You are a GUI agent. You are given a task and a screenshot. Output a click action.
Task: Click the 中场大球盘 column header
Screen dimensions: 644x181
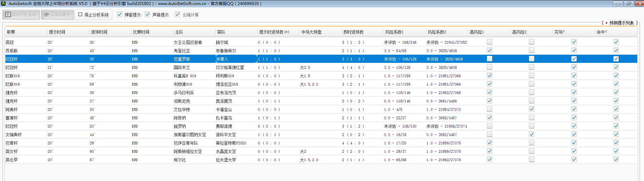(x=311, y=32)
